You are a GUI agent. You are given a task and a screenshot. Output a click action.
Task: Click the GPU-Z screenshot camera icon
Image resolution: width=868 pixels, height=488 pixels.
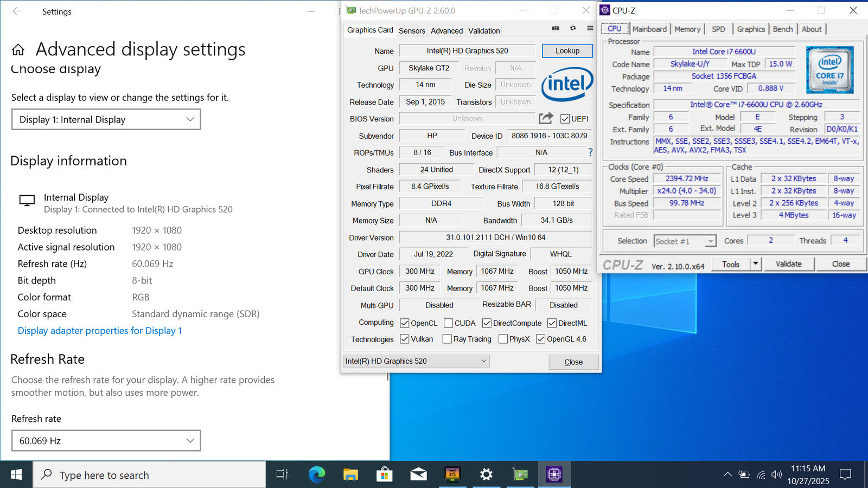[556, 28]
